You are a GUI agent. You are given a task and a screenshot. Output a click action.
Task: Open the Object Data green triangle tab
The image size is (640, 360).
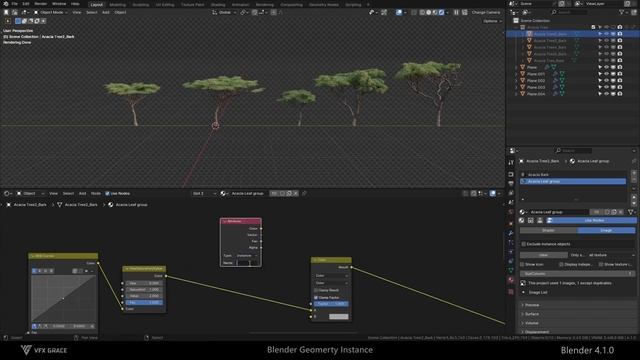[x=511, y=270]
